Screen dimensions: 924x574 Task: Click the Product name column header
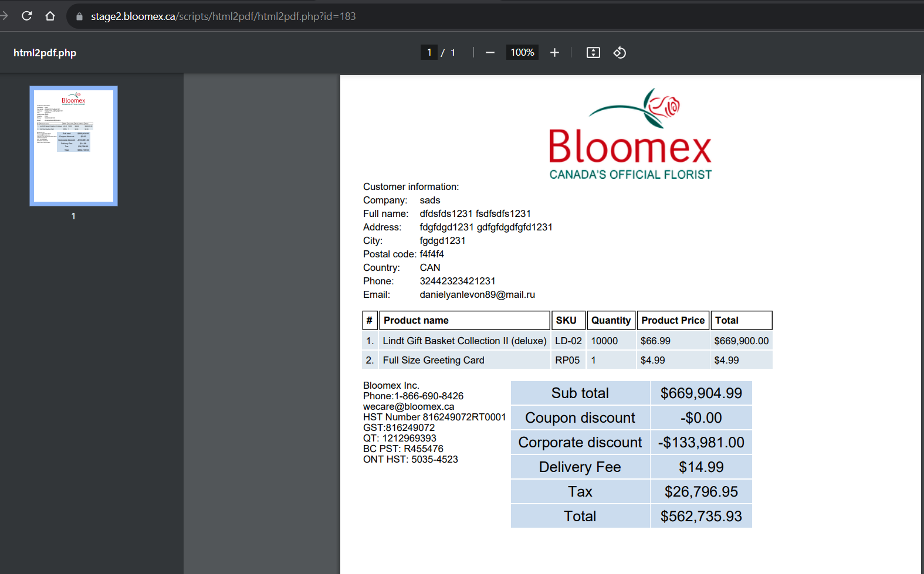click(465, 321)
